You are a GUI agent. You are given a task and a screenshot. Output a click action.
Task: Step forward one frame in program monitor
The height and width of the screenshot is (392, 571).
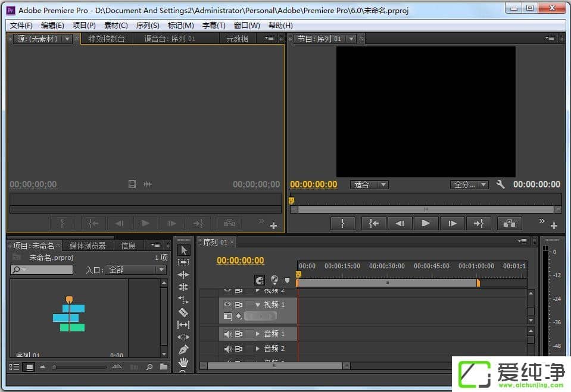point(452,223)
